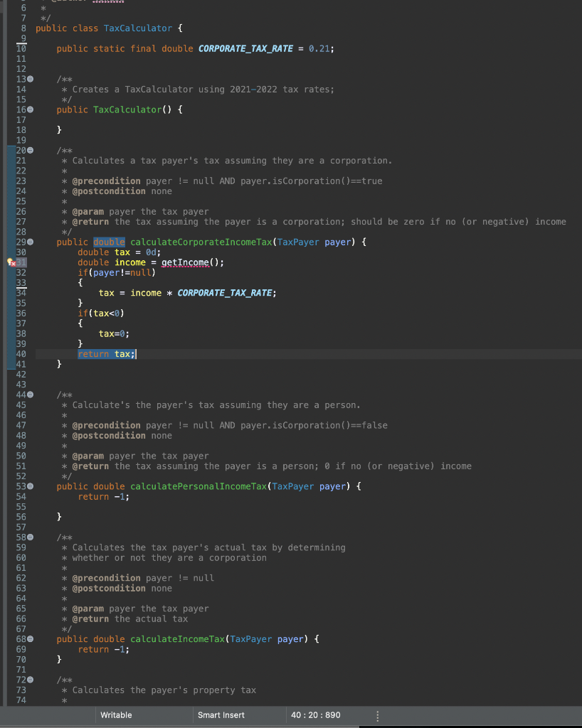Click the fold icon beside the TaxCalculator constructor
The image size is (582, 728).
[x=29, y=109]
